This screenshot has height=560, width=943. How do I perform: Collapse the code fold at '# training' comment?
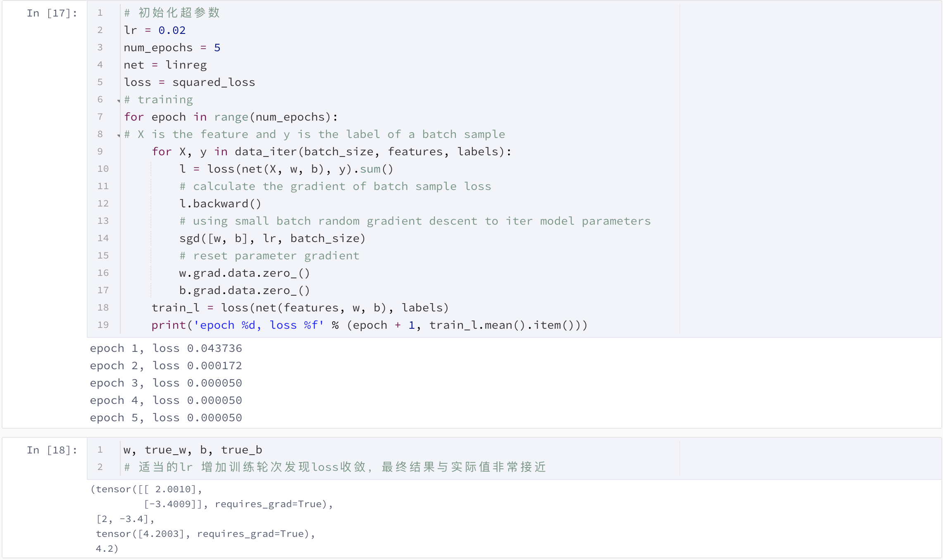tap(119, 100)
